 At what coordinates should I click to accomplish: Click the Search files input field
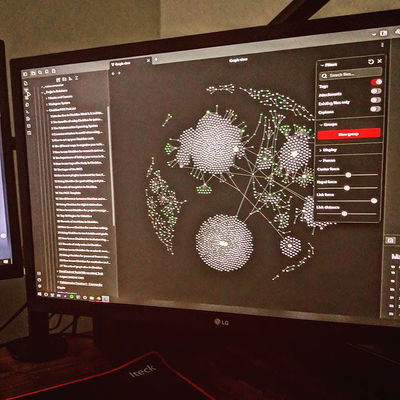(x=351, y=74)
